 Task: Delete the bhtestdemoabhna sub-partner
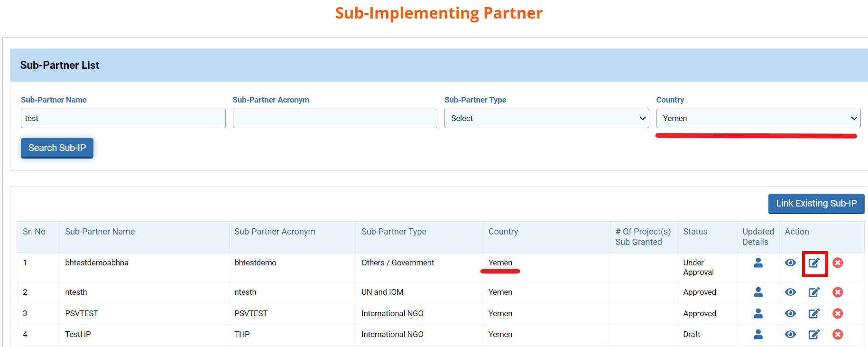coord(838,263)
